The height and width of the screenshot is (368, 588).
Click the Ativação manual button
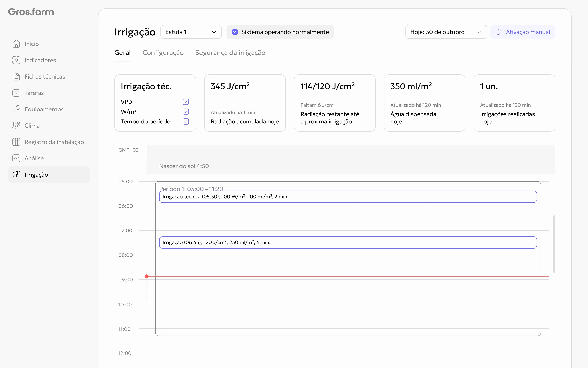coord(523,32)
